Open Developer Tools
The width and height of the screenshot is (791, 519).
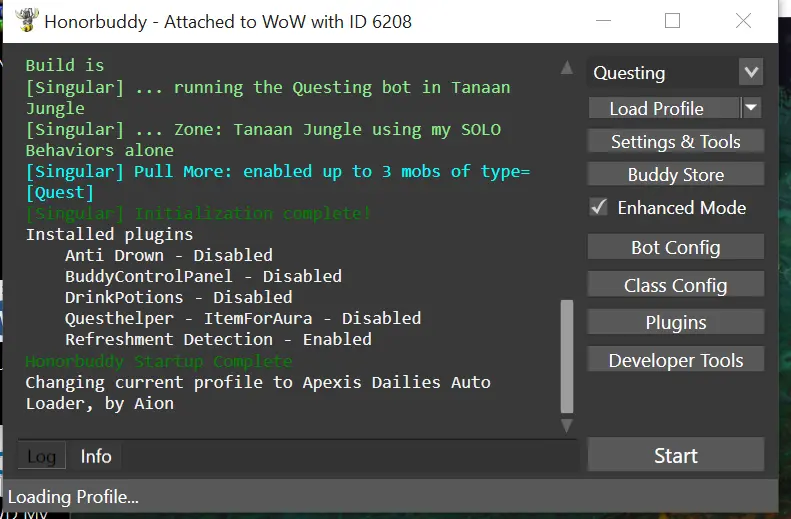(675, 360)
